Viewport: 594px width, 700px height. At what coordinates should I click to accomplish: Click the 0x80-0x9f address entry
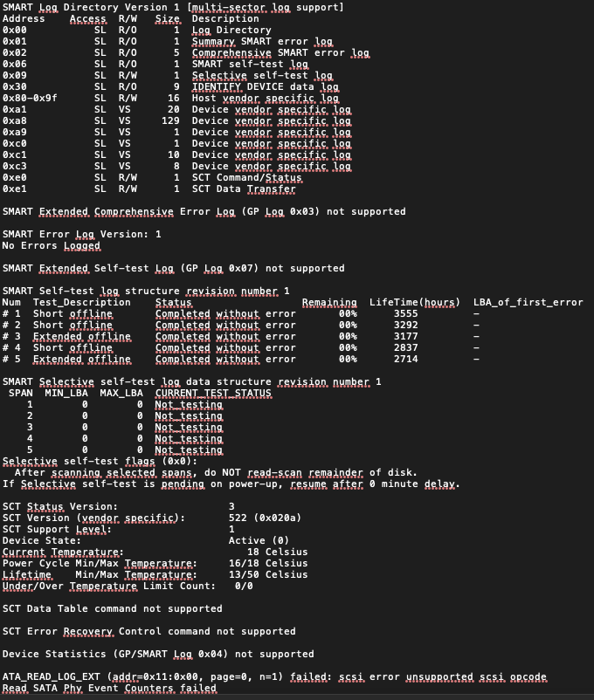30,98
